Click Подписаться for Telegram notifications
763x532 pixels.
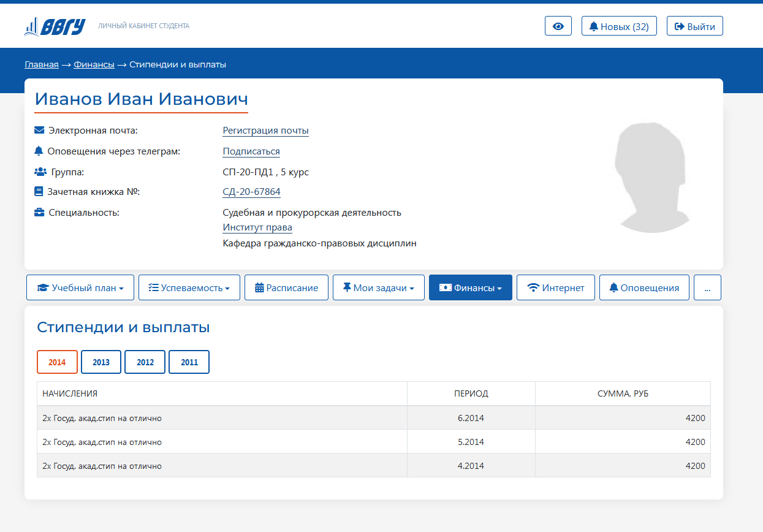251,151
